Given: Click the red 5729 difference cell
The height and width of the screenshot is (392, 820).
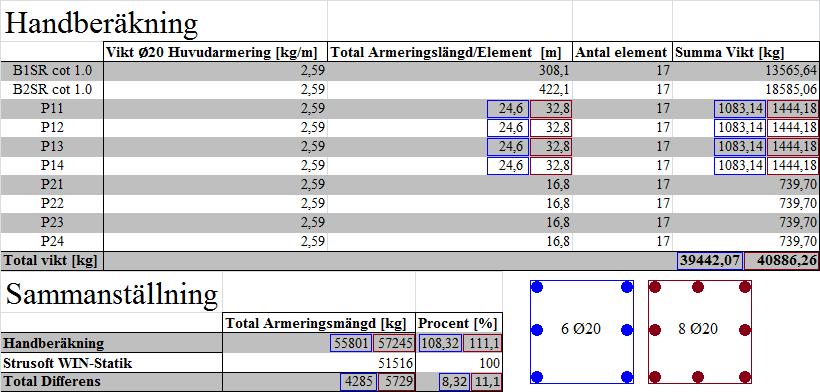Looking at the screenshot, I should click(x=396, y=382).
